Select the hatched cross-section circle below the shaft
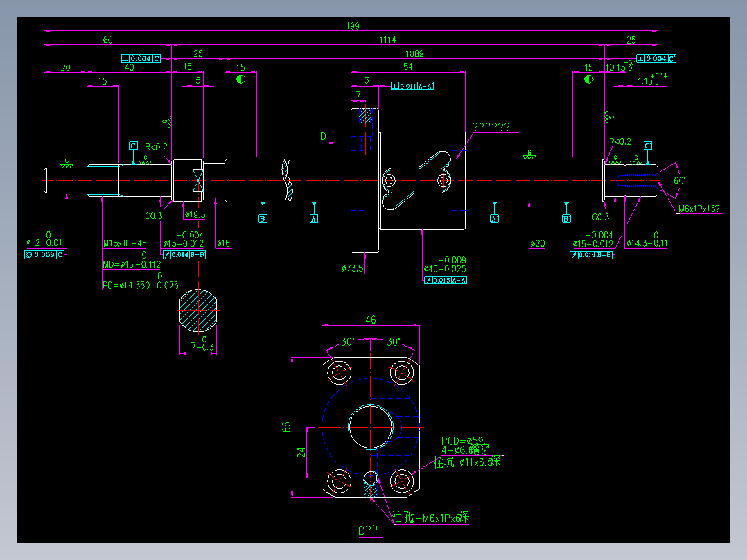 199,309
